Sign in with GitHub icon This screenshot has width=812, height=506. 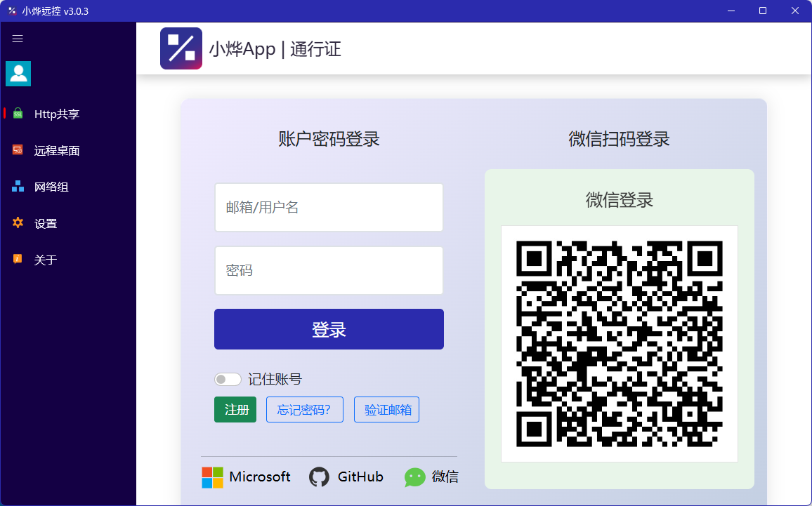(x=319, y=477)
